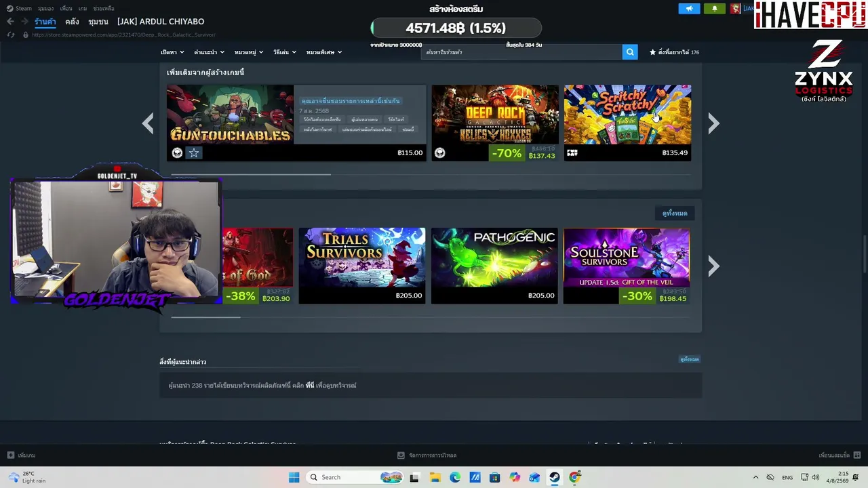Open Deep Rock Galactic Relics Hoaxes thumbnail
868x488 pixels.
(x=495, y=115)
